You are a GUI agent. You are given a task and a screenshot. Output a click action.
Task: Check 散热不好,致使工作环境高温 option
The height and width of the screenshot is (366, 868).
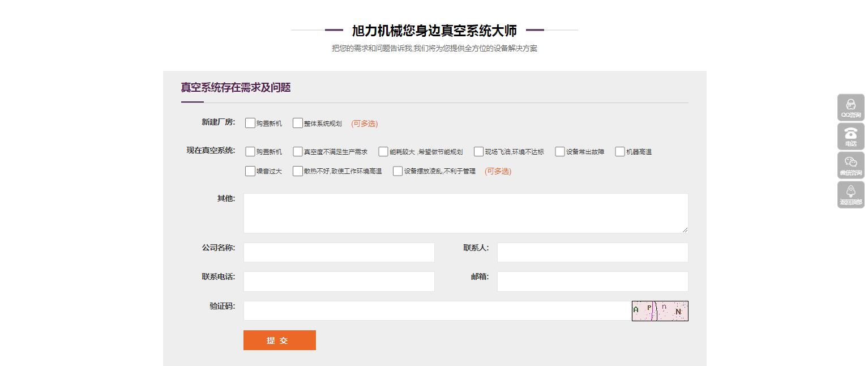298,171
